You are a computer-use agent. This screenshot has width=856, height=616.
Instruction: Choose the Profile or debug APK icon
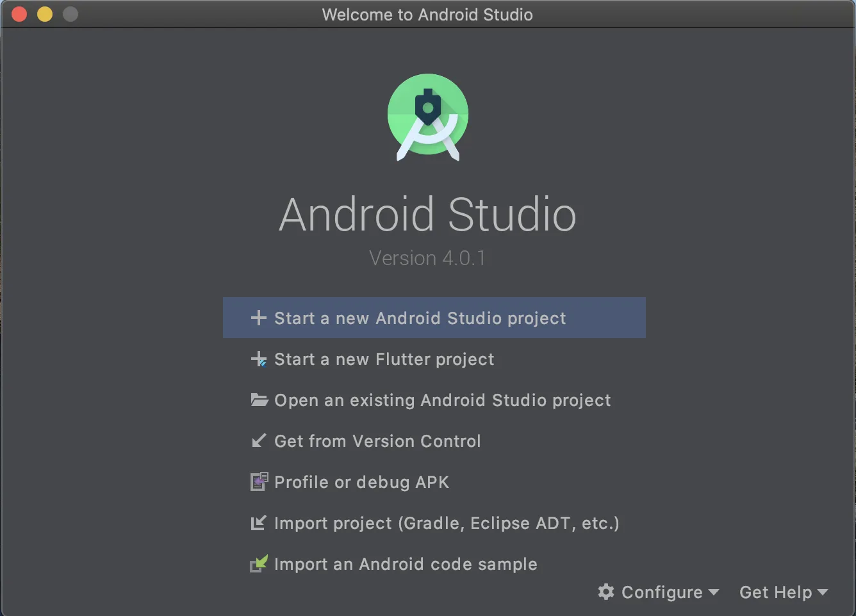259,482
